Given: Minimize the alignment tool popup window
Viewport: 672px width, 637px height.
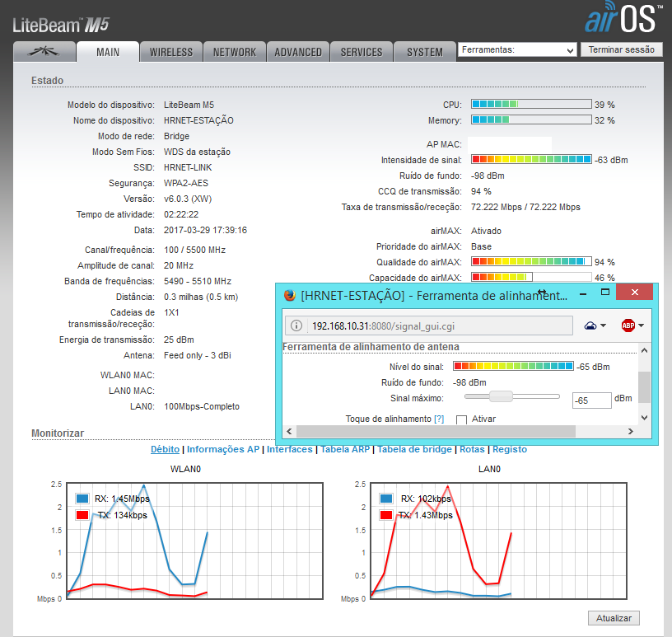Looking at the screenshot, I should 583,294.
